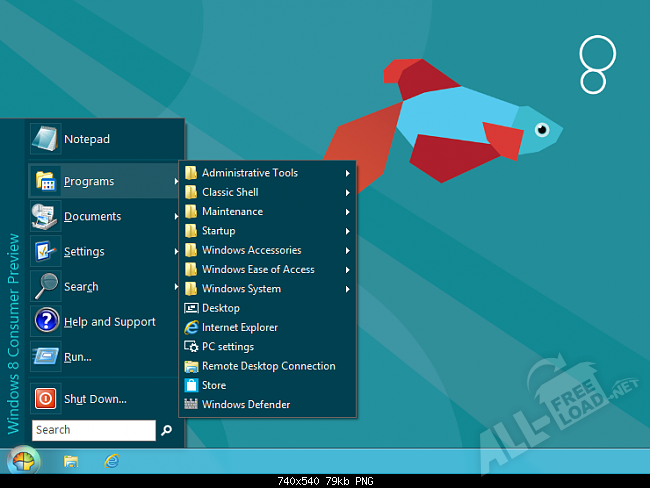Open File Explorer from the taskbar
Image resolution: width=650 pixels, height=488 pixels.
(71, 461)
